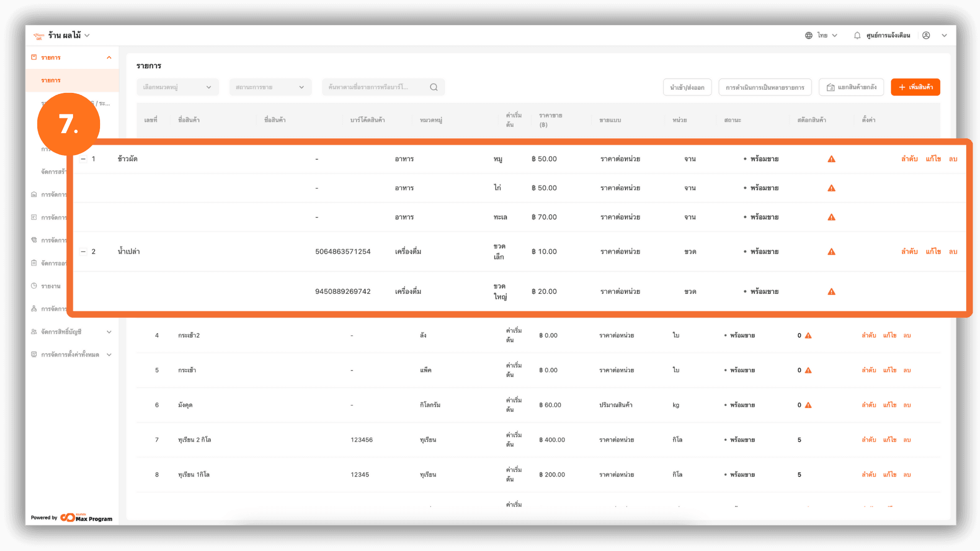This screenshot has height=551, width=980.
Task: Click the search magnifier icon
Action: click(x=434, y=87)
